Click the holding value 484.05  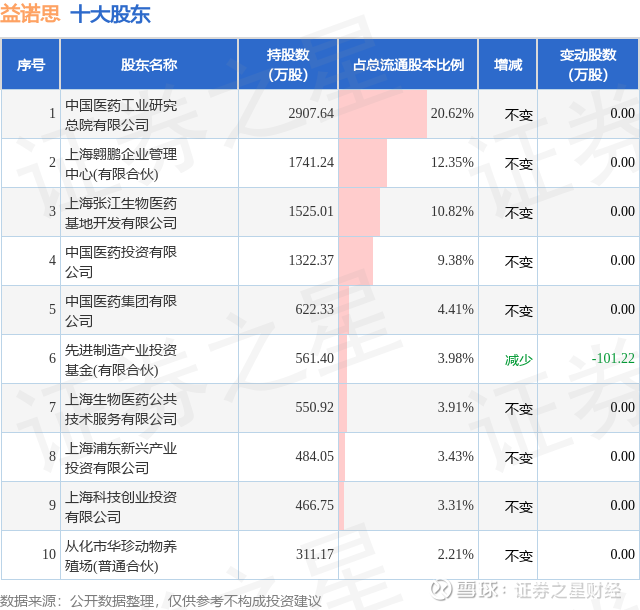315,456
